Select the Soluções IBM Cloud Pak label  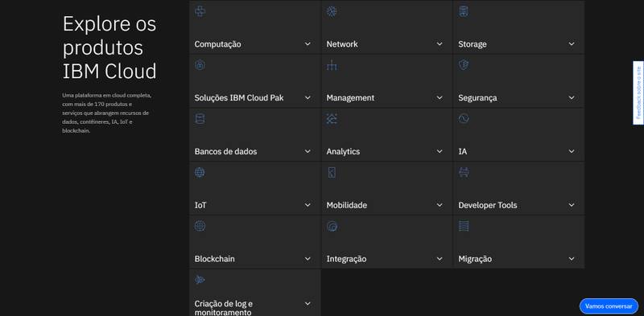[239, 98]
